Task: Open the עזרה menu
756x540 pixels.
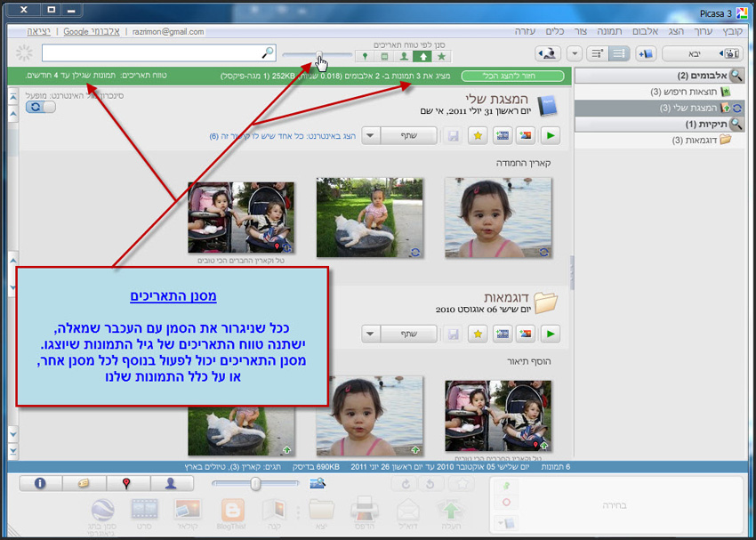Action: [525, 31]
